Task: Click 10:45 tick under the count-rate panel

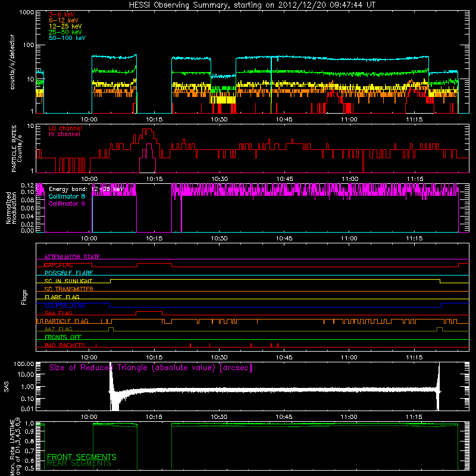Action: 284,120
